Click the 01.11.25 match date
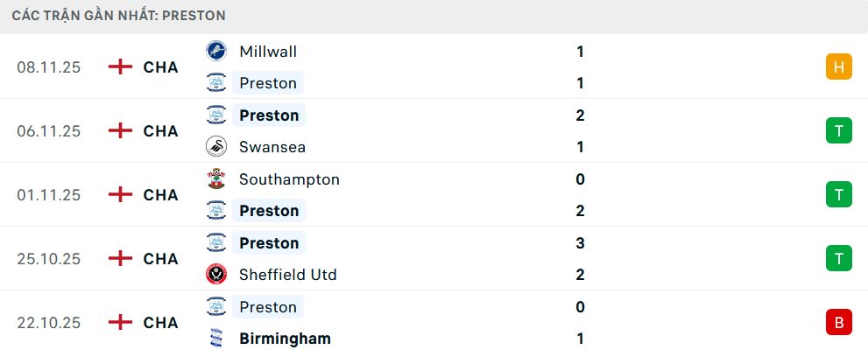The image size is (868, 350). point(48,195)
